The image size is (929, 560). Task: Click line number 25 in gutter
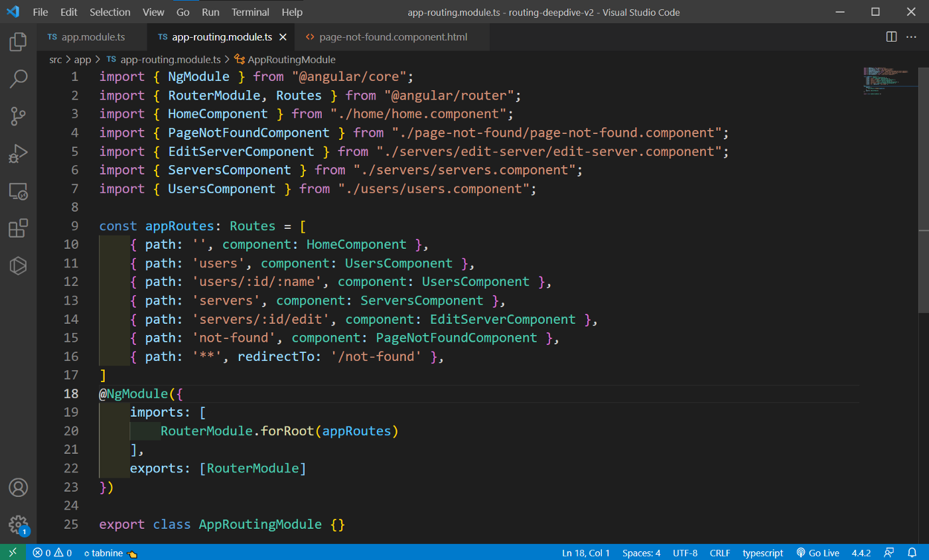pyautogui.click(x=71, y=524)
